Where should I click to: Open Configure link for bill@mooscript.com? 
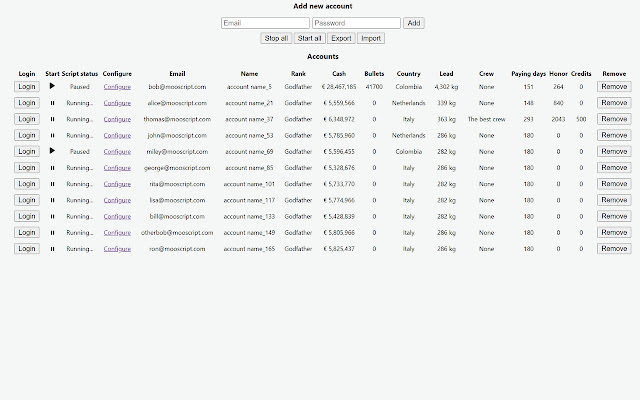tap(117, 216)
